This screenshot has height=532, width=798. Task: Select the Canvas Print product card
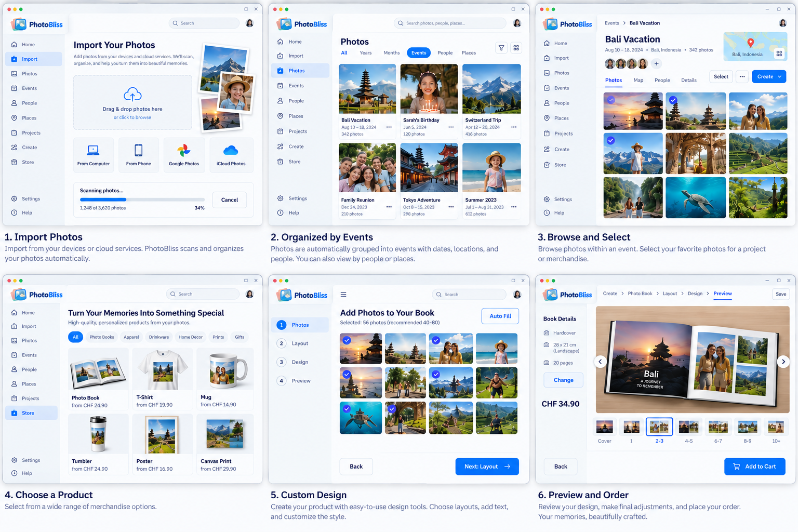point(225,444)
